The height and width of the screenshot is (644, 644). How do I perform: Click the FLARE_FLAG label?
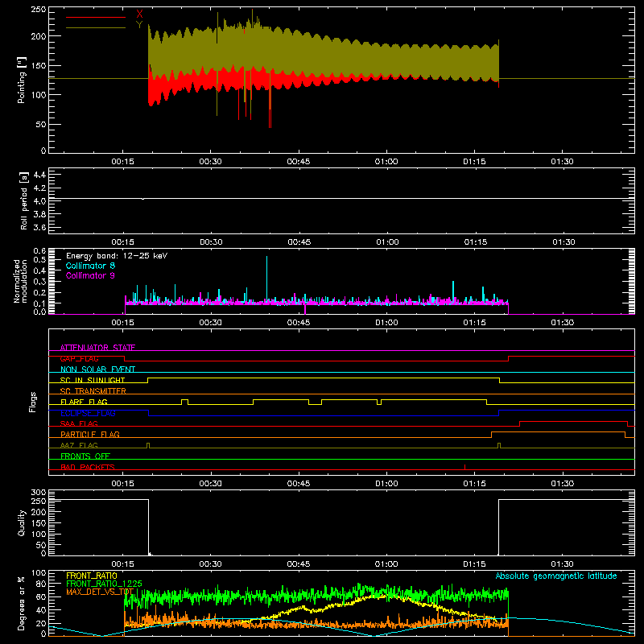[x=84, y=402]
